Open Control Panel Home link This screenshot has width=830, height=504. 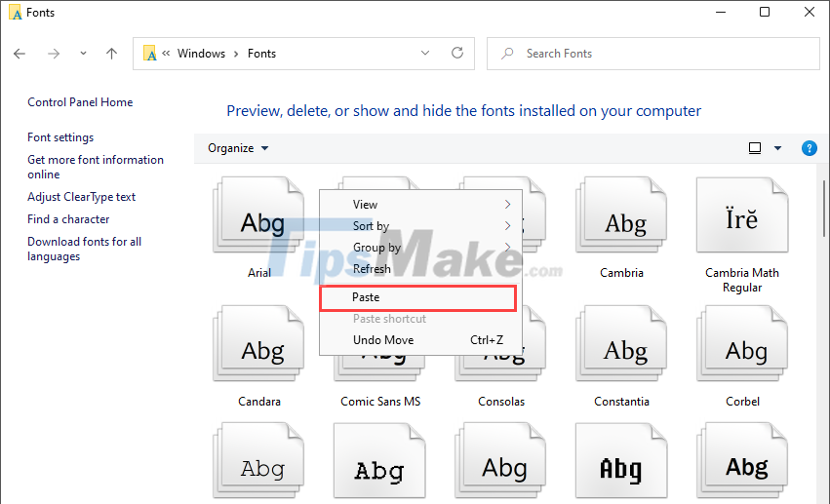[x=80, y=102]
